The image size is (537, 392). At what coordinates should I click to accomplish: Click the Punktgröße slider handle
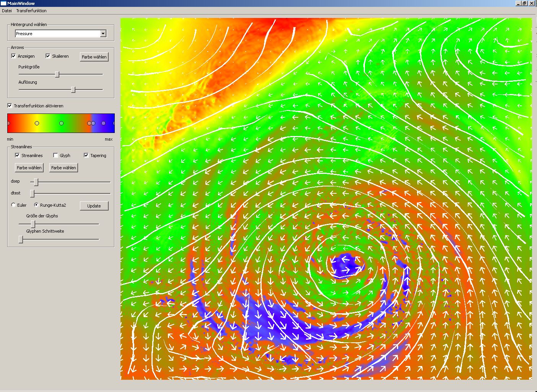tap(57, 75)
